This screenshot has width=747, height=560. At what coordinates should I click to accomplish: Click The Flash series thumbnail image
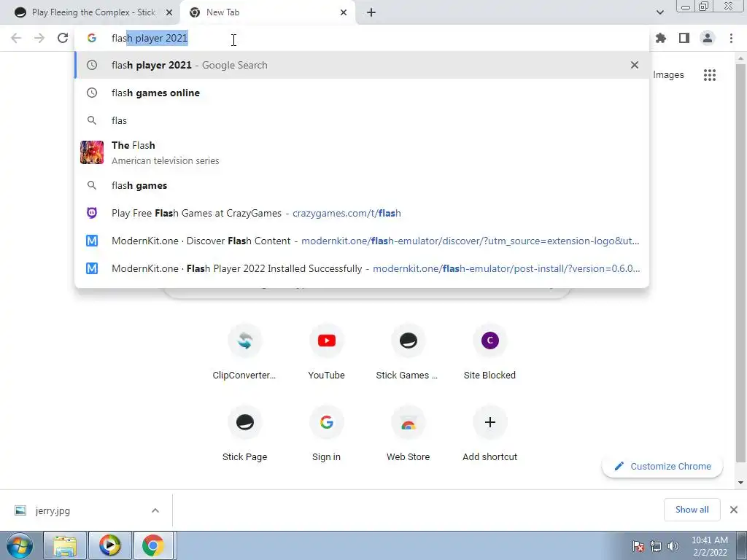[x=91, y=152]
